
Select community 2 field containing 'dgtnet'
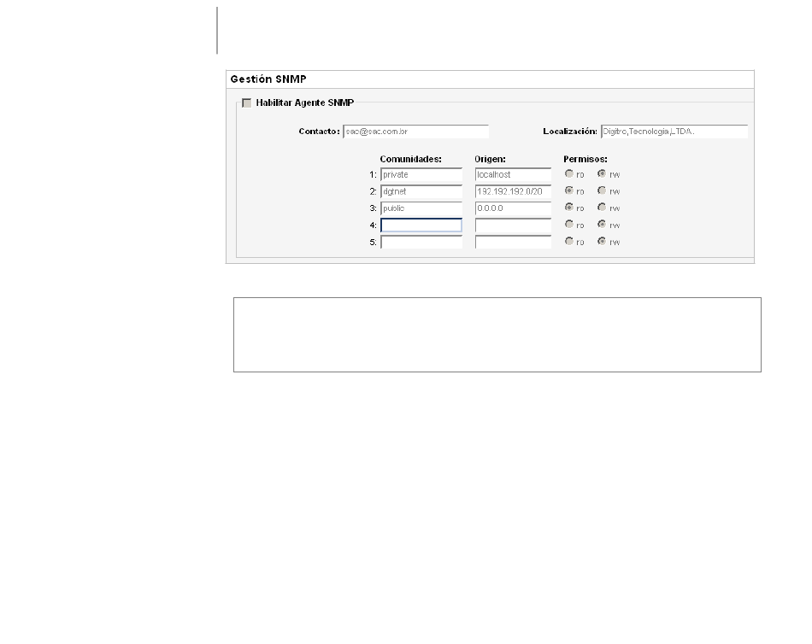click(x=421, y=191)
